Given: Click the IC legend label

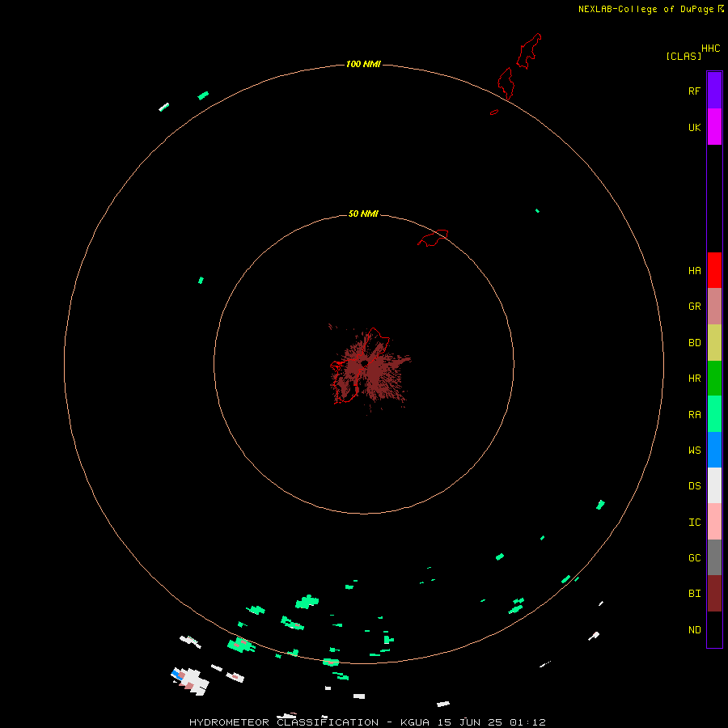Looking at the screenshot, I should (x=694, y=523).
